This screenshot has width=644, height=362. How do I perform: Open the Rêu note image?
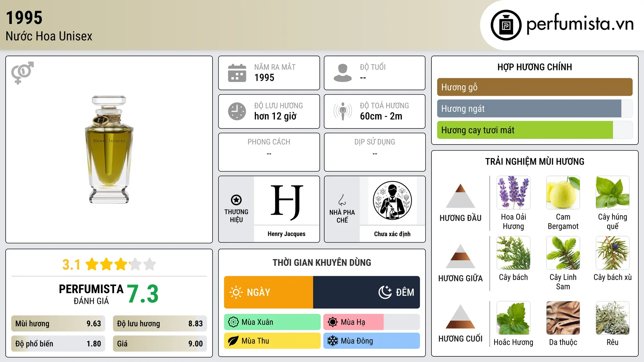pos(613,318)
